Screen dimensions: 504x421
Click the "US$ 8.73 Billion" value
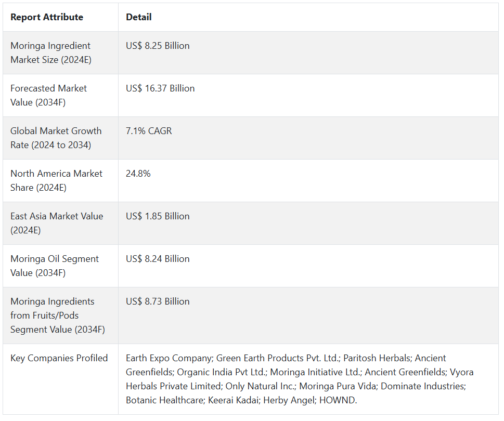[158, 301]
